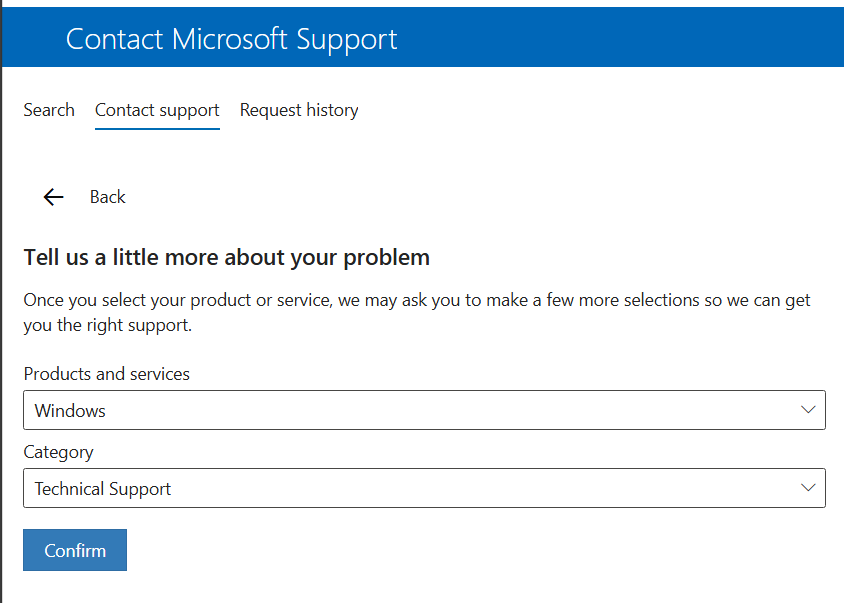
Task: Open the Category dropdown showing Technical Support
Action: pos(424,488)
